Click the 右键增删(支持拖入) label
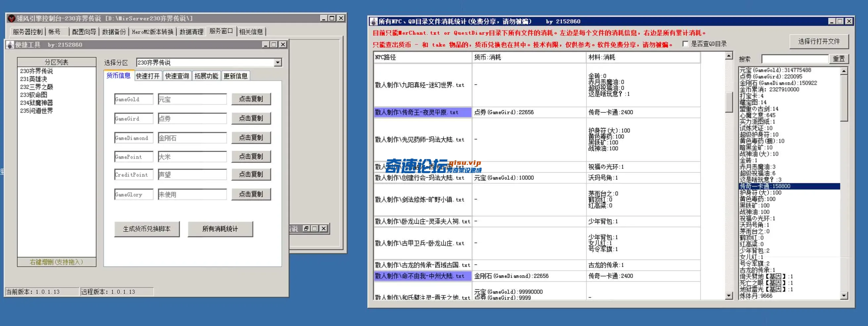868x326 pixels. pos(57,262)
